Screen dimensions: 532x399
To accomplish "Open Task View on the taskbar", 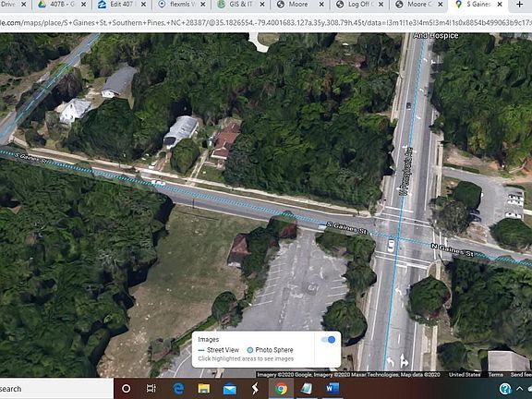I will pos(151,389).
